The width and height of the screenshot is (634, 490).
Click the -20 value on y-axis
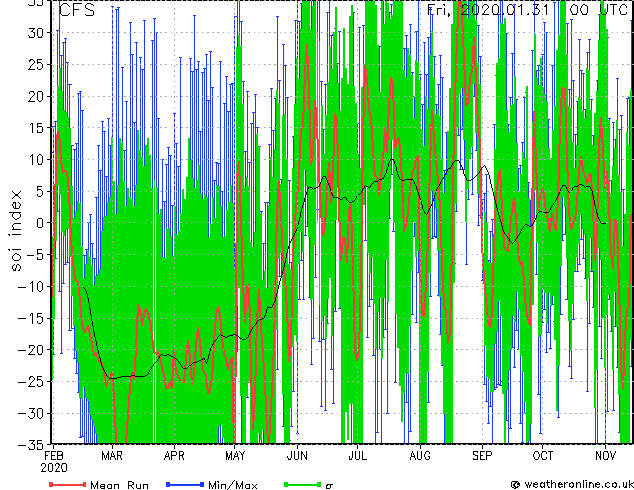pyautogui.click(x=32, y=350)
